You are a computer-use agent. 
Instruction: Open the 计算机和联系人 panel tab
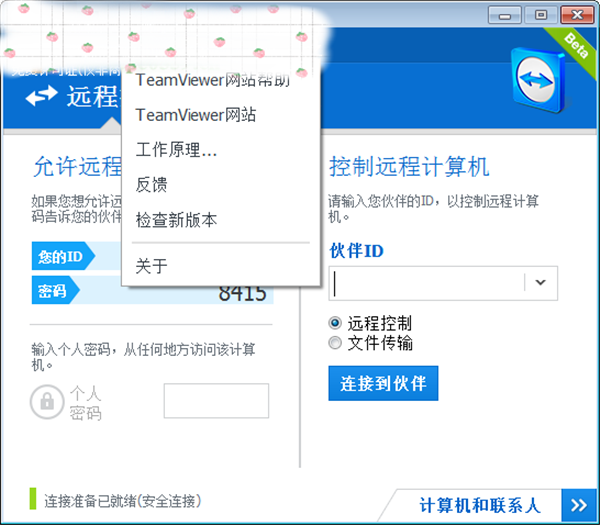pyautogui.click(x=480, y=505)
